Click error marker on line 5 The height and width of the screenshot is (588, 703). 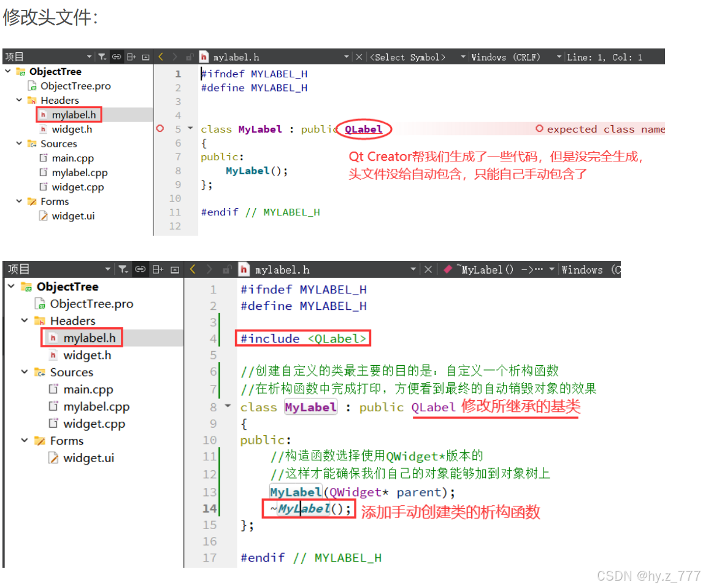click(x=160, y=129)
